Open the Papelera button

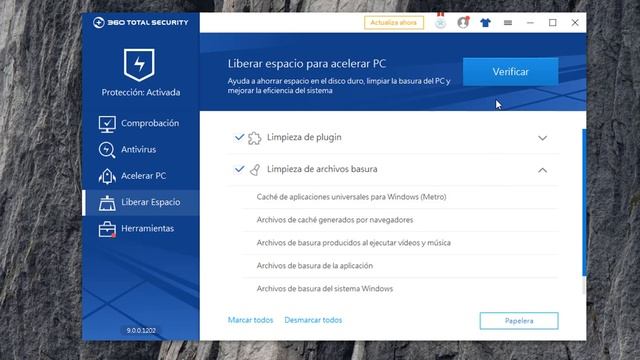tap(519, 321)
